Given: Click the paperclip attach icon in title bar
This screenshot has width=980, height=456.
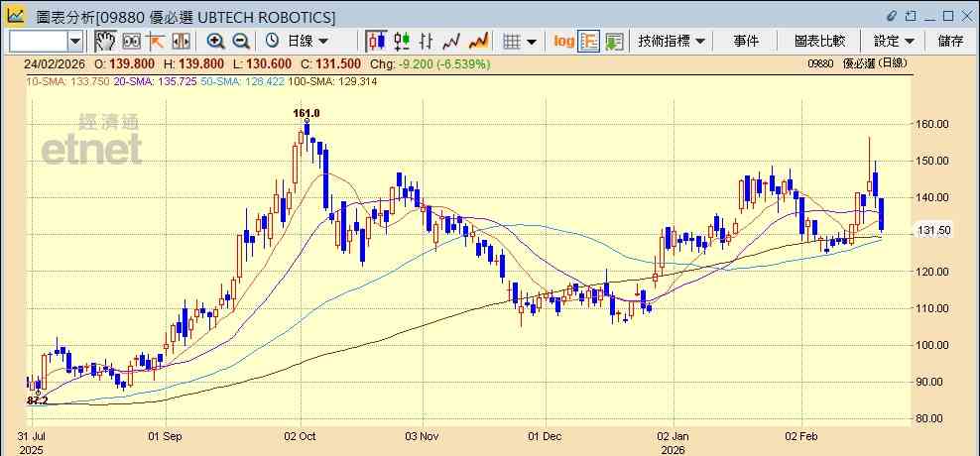Looking at the screenshot, I should point(892,16).
